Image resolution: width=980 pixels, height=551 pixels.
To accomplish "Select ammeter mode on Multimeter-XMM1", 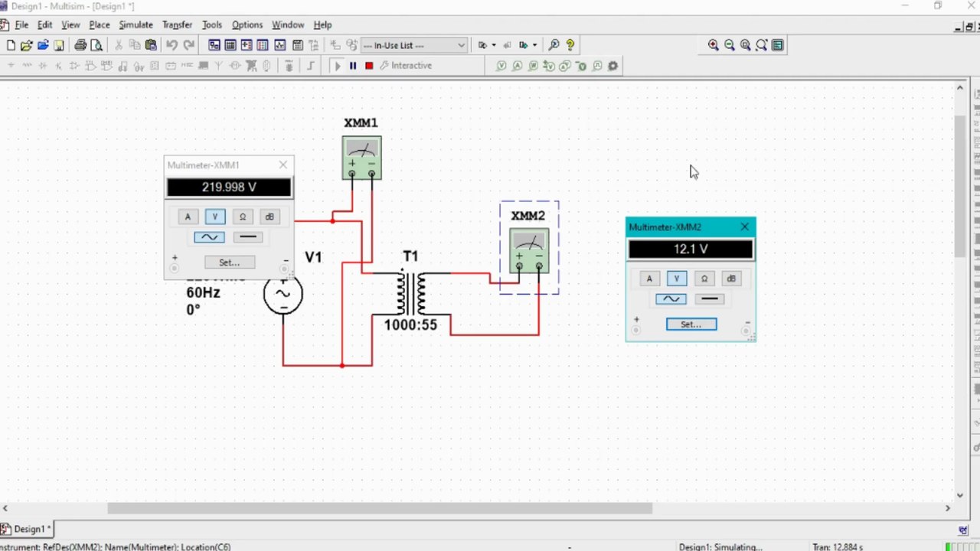I will click(x=188, y=217).
